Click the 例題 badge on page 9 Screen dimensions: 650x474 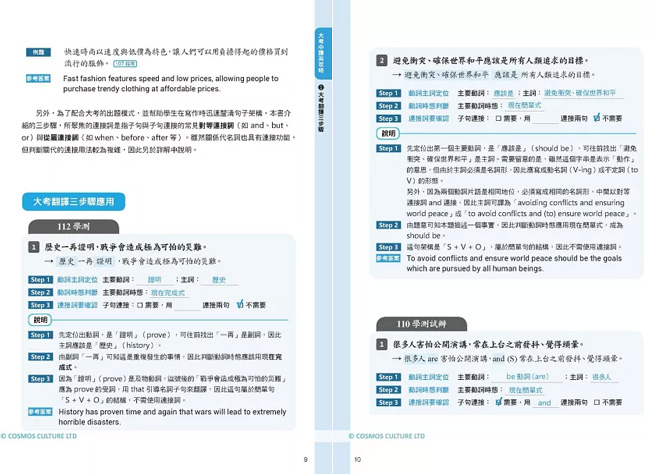click(x=38, y=52)
